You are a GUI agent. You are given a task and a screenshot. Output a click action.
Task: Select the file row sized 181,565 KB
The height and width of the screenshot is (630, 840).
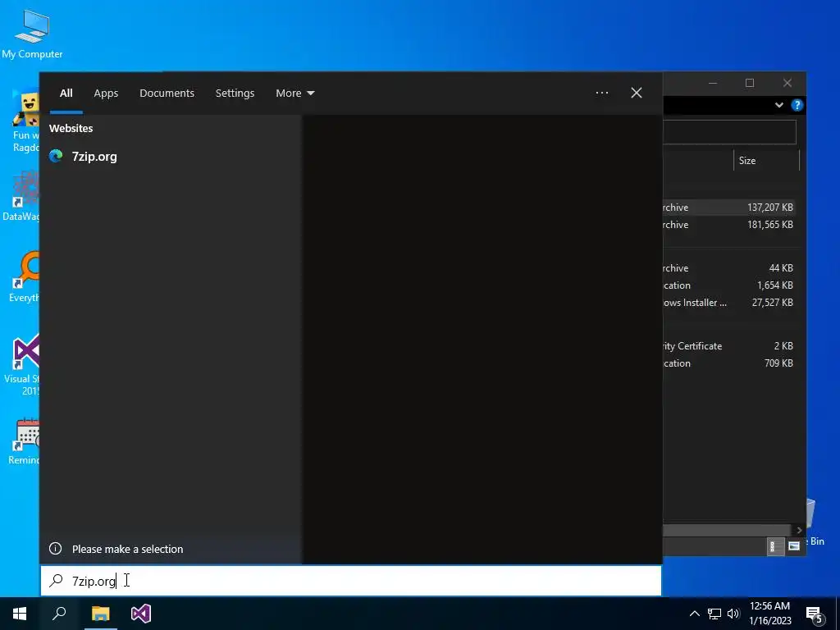[x=729, y=225]
